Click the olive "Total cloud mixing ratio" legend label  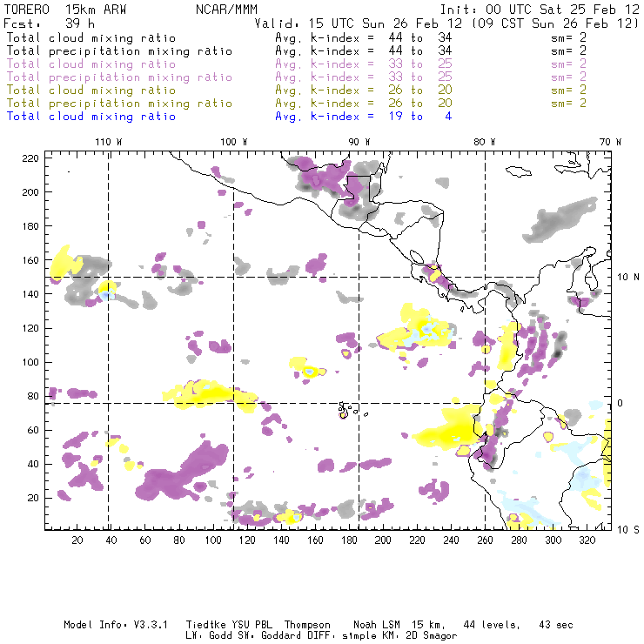pos(91,91)
